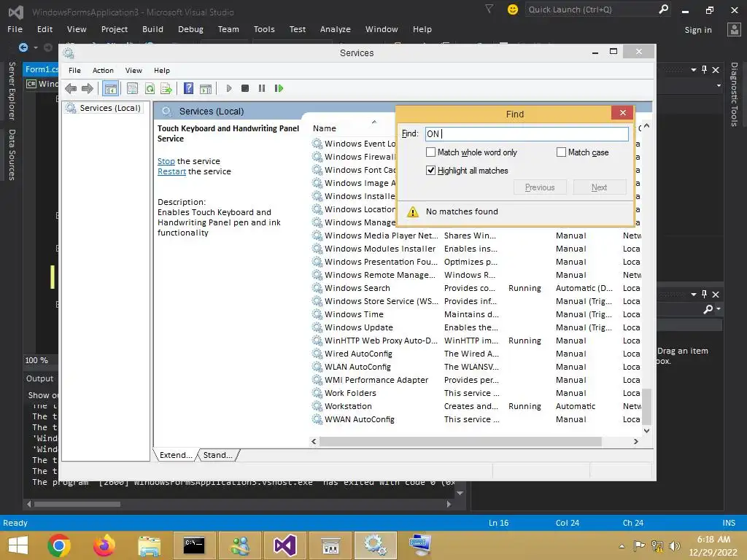747x560 pixels.
Task: Select WLAN AutoConfig service row
Action: click(476, 367)
